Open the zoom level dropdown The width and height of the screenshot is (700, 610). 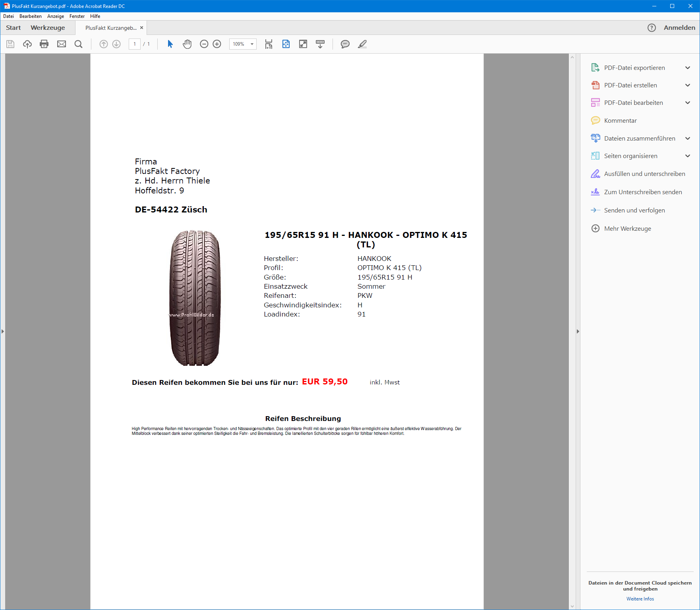252,44
